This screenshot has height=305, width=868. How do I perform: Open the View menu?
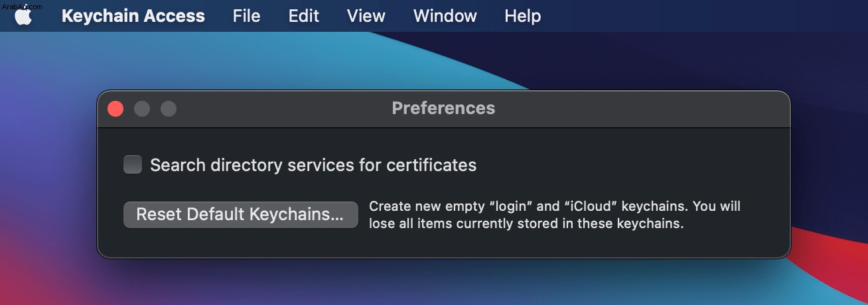(x=366, y=16)
